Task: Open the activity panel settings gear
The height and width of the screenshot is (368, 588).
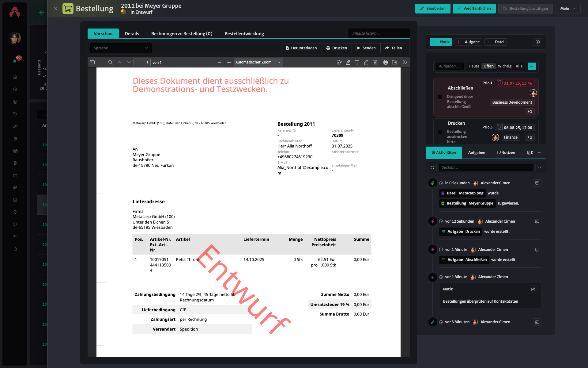Action: point(538,42)
